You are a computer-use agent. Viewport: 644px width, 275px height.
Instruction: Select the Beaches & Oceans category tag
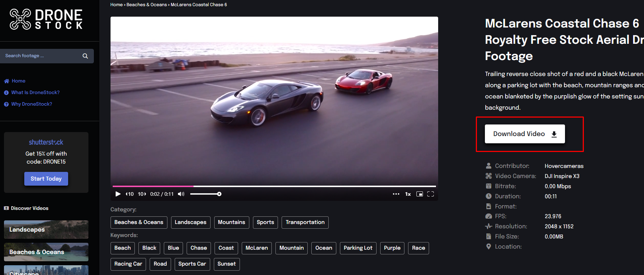point(138,222)
